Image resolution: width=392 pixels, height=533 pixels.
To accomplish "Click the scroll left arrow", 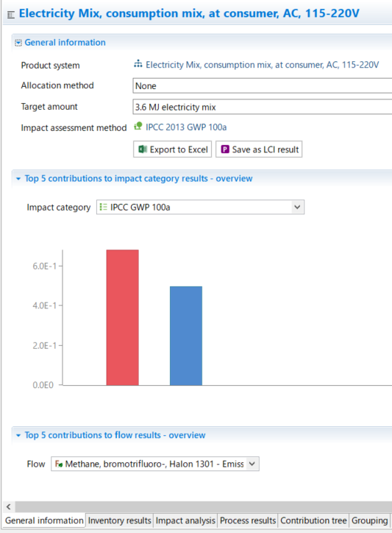I will [x=9, y=506].
